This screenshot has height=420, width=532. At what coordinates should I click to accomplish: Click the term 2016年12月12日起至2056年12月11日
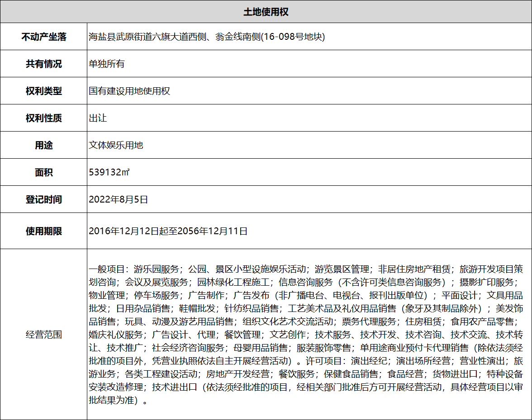(x=168, y=231)
